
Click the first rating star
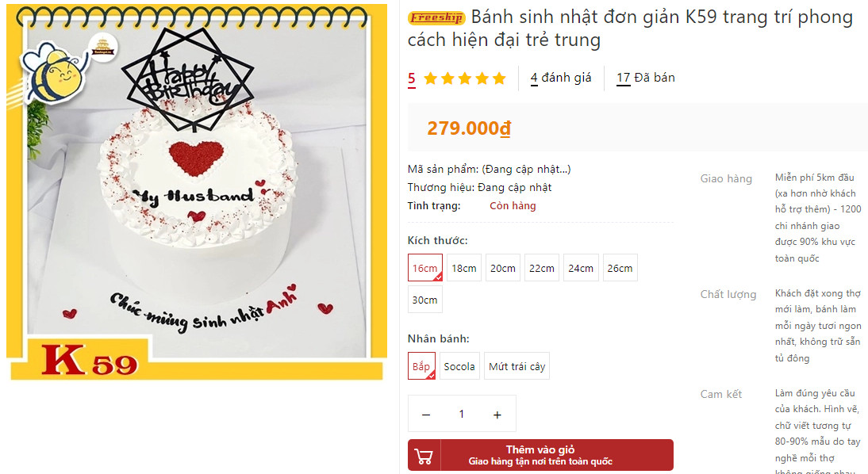[430, 78]
